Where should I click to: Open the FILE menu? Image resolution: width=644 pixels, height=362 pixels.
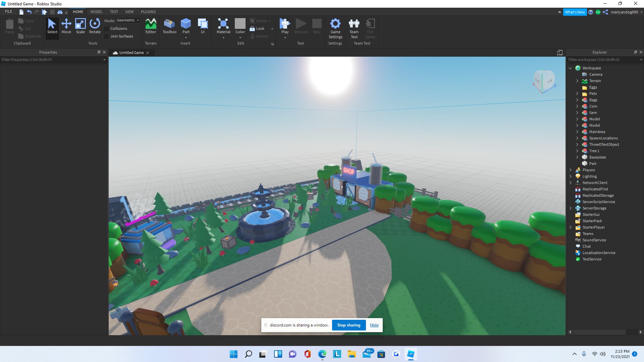8,11
